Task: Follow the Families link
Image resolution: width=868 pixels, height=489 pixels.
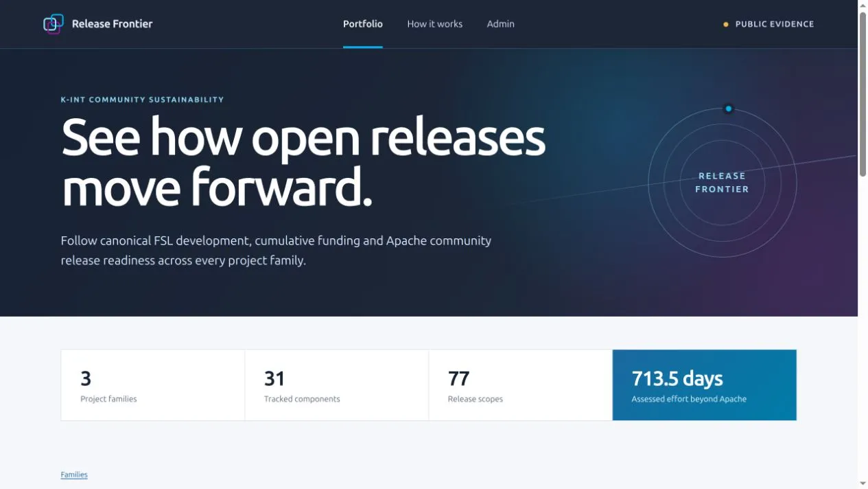Action: (74, 475)
